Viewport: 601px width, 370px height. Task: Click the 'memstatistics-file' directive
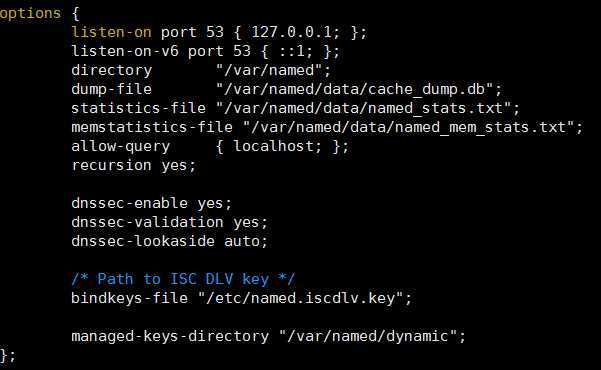pos(152,127)
